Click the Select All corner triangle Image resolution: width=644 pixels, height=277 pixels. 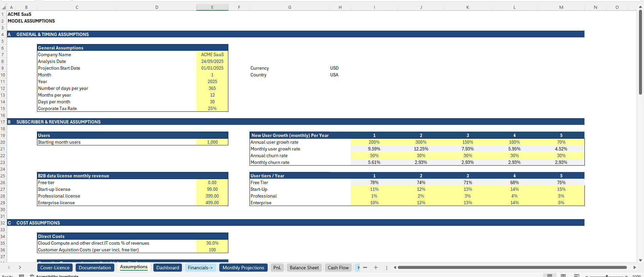(3, 7)
